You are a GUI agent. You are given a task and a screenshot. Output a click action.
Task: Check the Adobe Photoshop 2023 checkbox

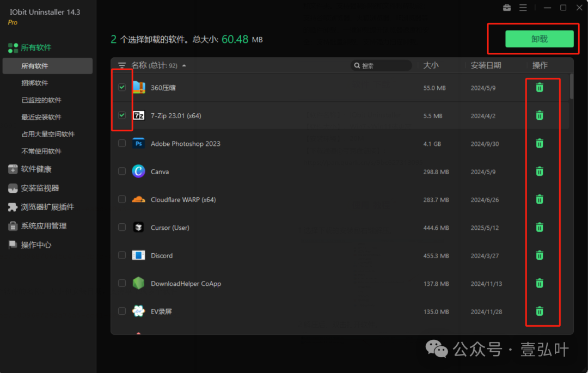(122, 143)
